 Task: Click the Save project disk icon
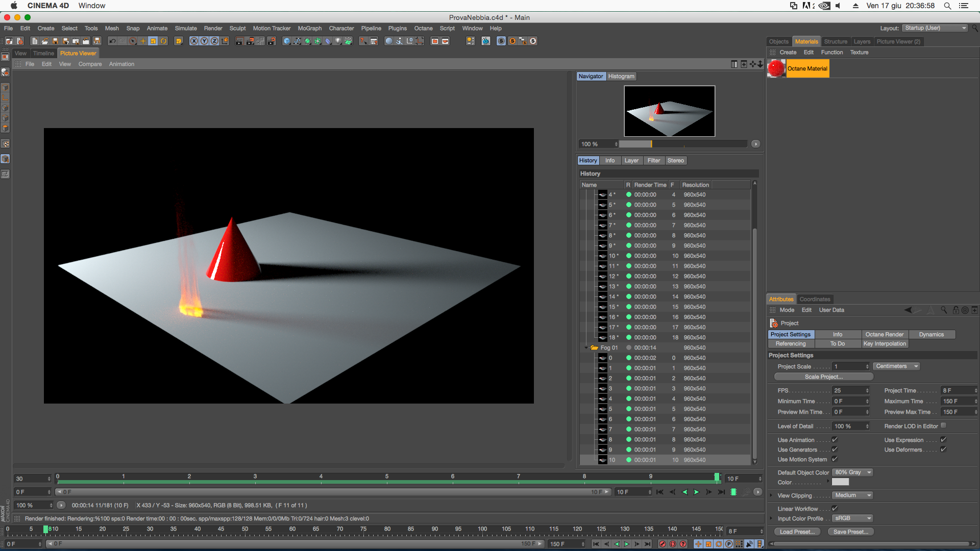[x=55, y=41]
